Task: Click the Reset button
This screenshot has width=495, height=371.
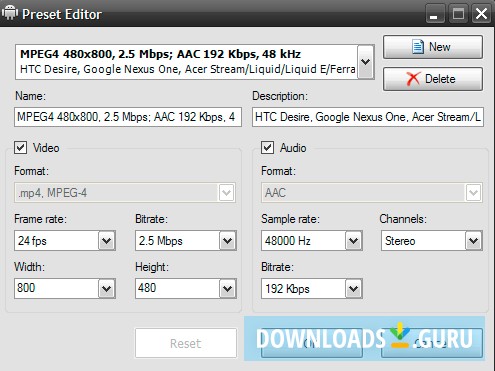Action: (186, 343)
